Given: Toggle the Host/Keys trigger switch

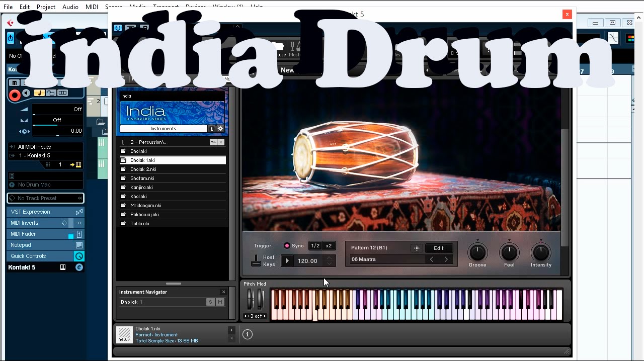Looking at the screenshot, I should tap(256, 260).
